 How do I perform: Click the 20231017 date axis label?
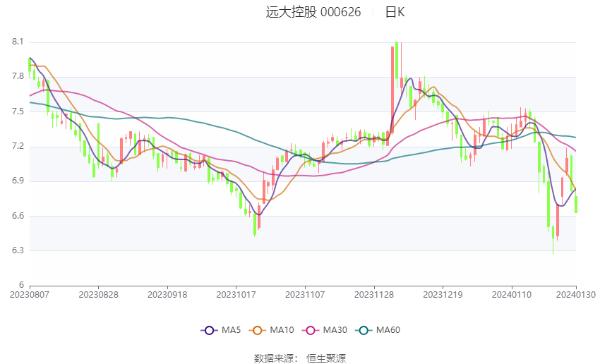pos(236,295)
